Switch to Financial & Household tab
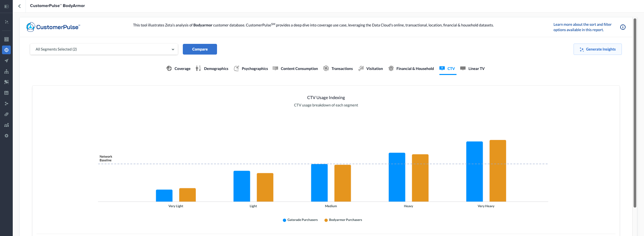The height and width of the screenshot is (236, 644). 415,69
